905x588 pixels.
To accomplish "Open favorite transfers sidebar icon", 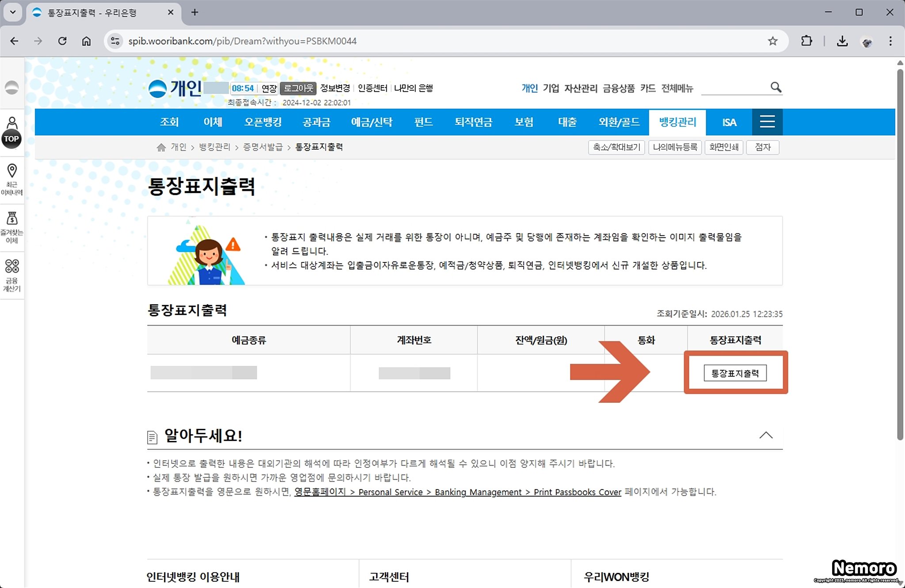I will [12, 227].
